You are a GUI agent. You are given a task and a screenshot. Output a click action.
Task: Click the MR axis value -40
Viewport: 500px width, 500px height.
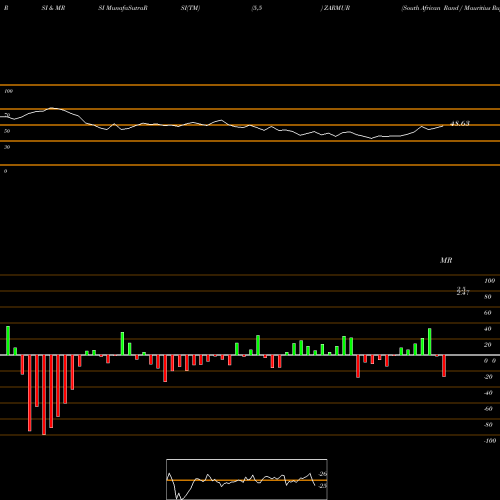tap(488, 393)
